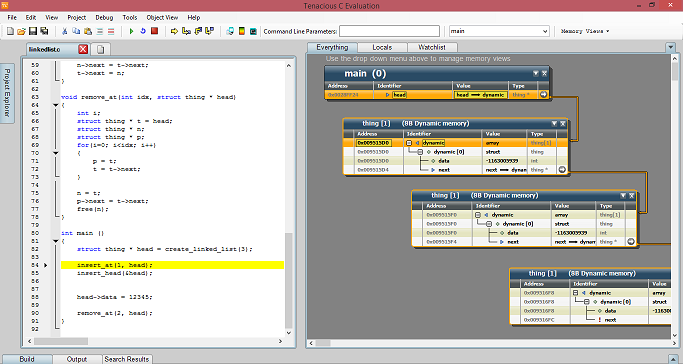Viewport: 683px width, 364px height.
Task: Open the Project menu
Action: pos(77,17)
